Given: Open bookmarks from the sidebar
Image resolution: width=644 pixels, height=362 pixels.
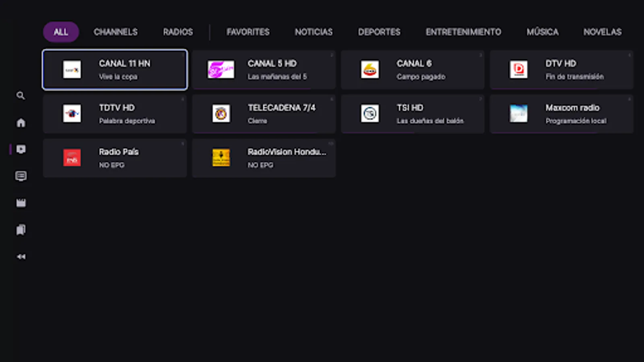Looking at the screenshot, I should [21, 230].
